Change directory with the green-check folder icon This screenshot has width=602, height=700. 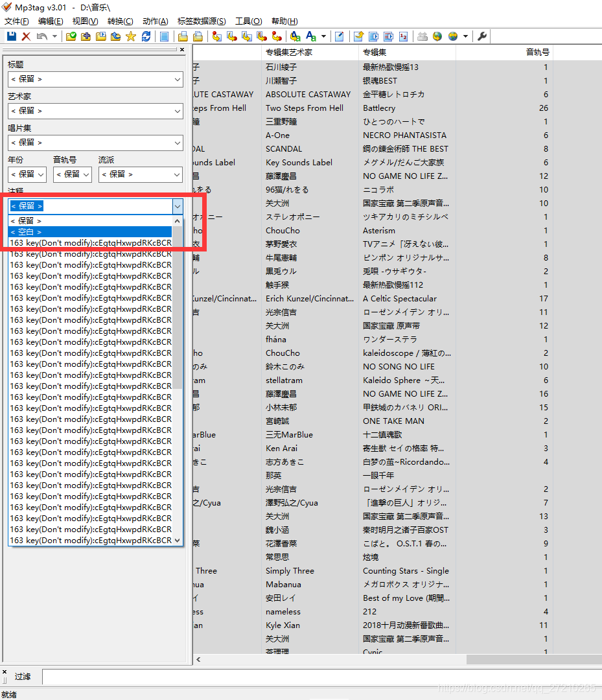71,36
